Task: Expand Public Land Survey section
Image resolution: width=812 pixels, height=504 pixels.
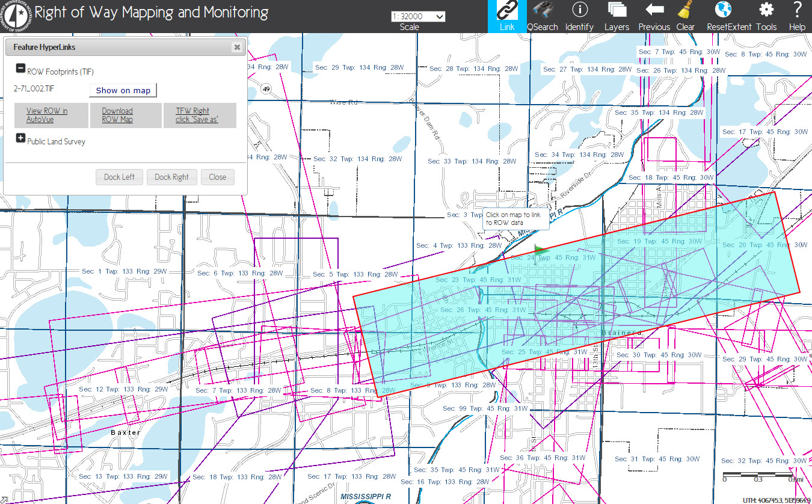Action: tap(20, 139)
